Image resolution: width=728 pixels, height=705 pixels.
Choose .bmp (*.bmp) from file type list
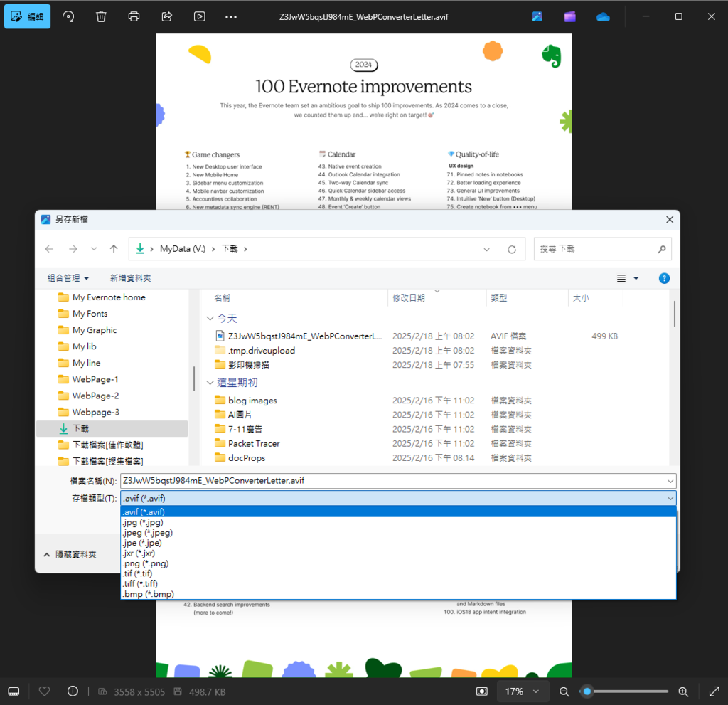pos(398,595)
